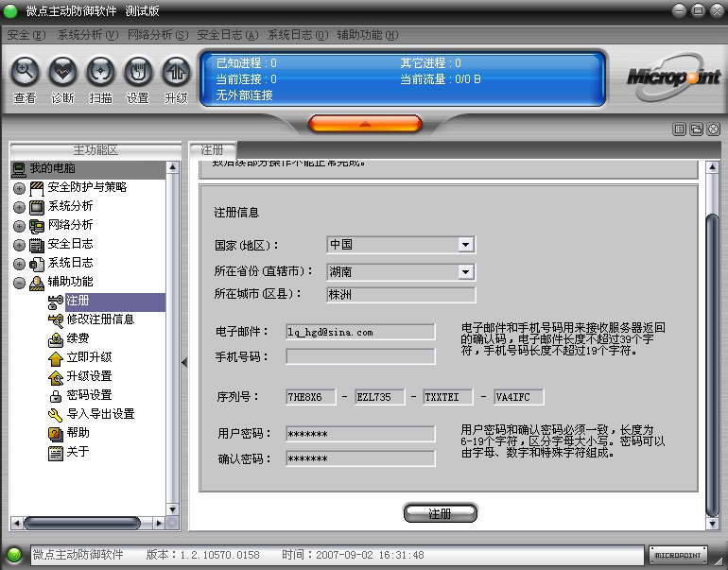728x570 pixels.
Task: Open 密码设置 lock icon
Action: [x=56, y=396]
